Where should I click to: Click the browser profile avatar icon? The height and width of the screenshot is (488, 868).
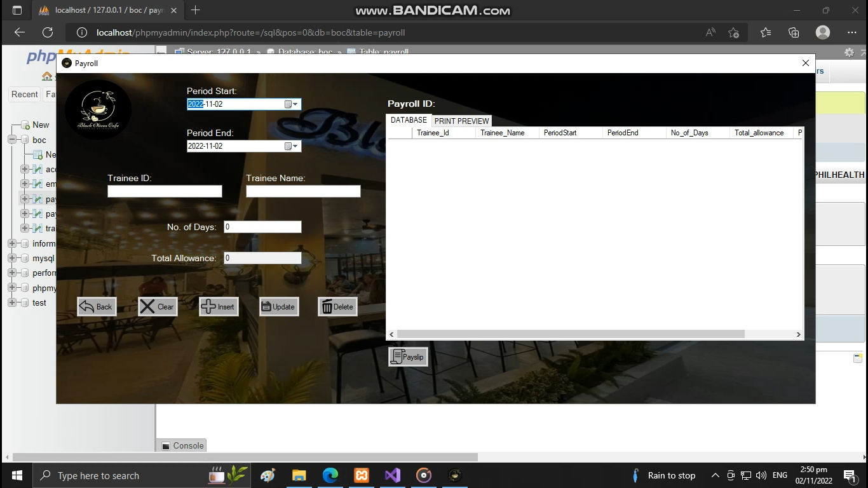(x=823, y=32)
